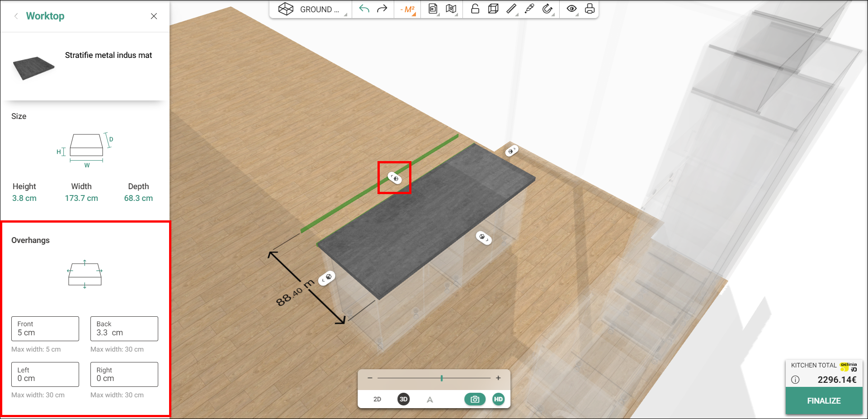Click the redo arrow in the toolbar
Image resolution: width=868 pixels, height=419 pixels.
click(382, 9)
